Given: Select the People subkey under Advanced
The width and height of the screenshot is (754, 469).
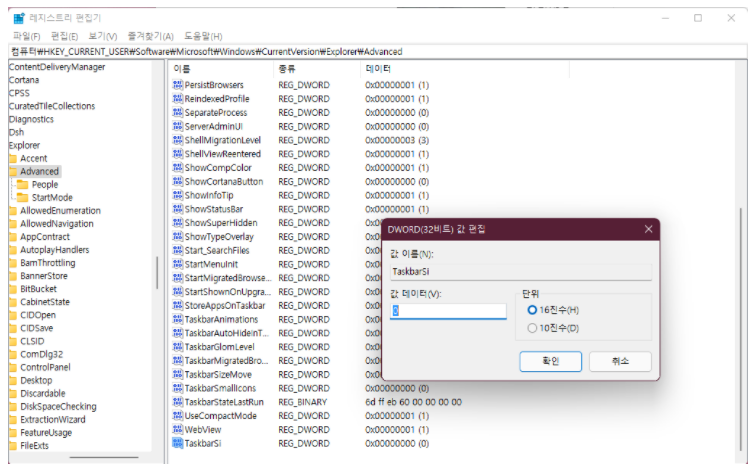Looking at the screenshot, I should pyautogui.click(x=44, y=185).
